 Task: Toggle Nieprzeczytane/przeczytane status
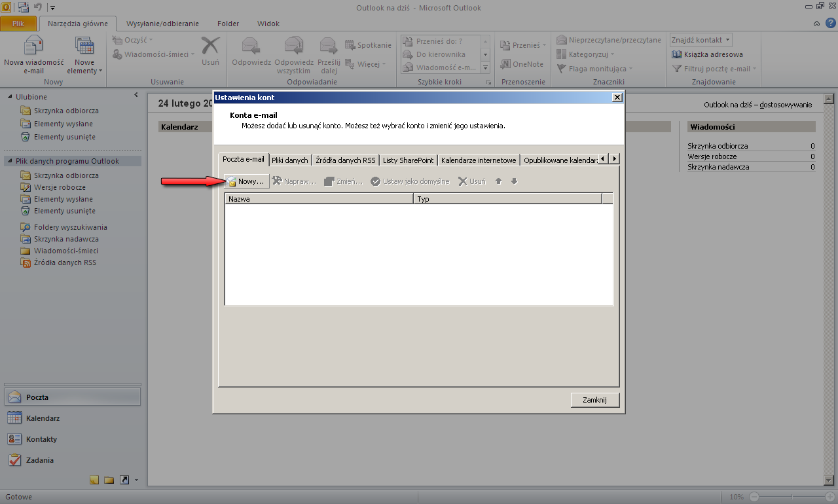tap(609, 40)
